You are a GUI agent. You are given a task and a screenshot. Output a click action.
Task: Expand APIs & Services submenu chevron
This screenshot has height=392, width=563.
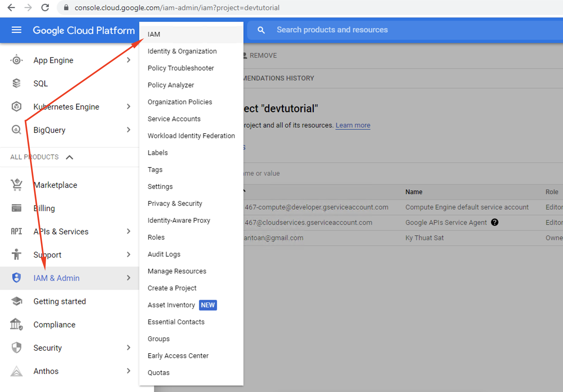point(129,231)
